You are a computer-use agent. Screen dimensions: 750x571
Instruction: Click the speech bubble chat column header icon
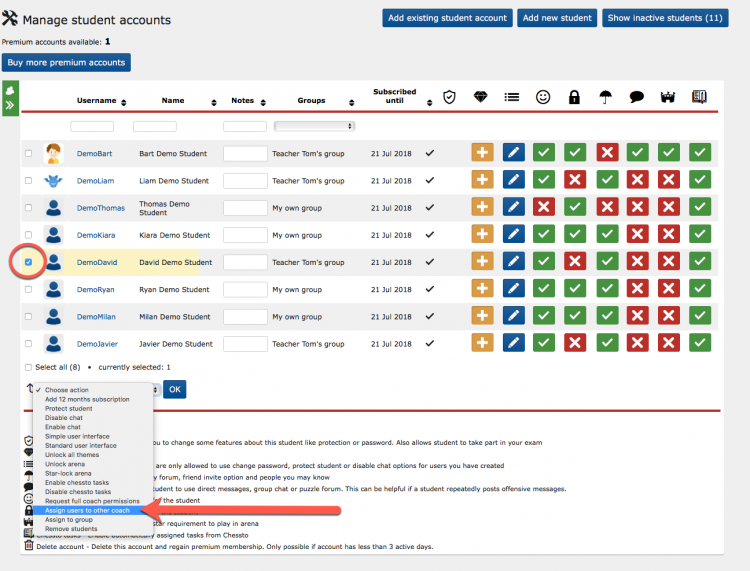point(637,97)
